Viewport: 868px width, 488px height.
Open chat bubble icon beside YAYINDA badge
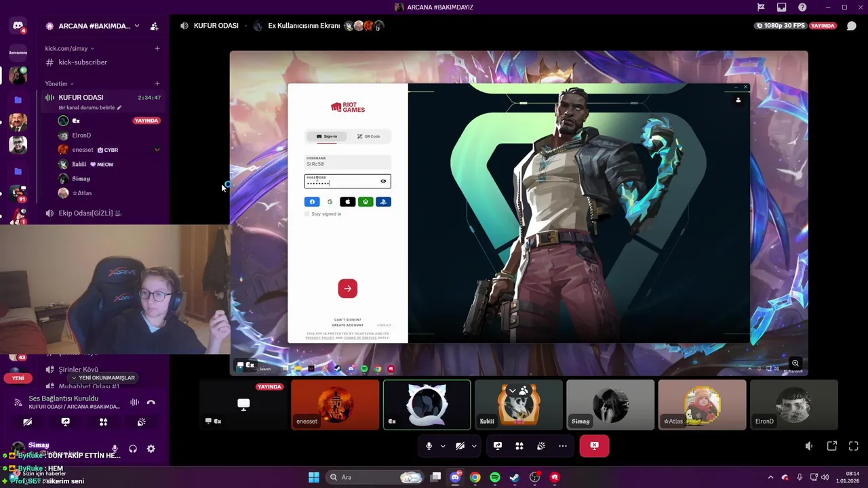click(x=852, y=26)
